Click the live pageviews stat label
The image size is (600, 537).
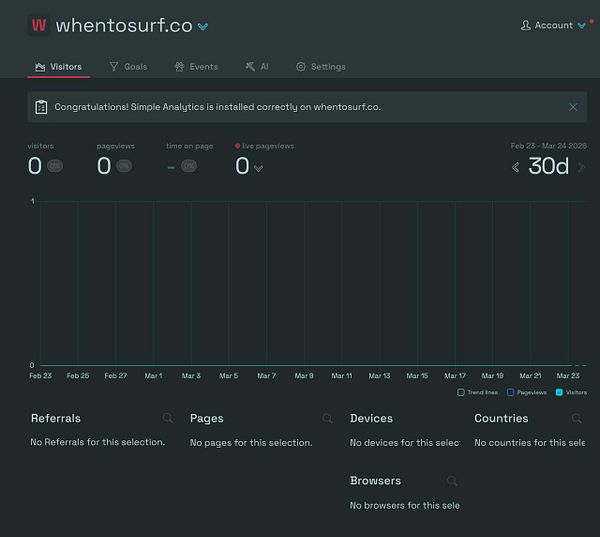pos(268,146)
